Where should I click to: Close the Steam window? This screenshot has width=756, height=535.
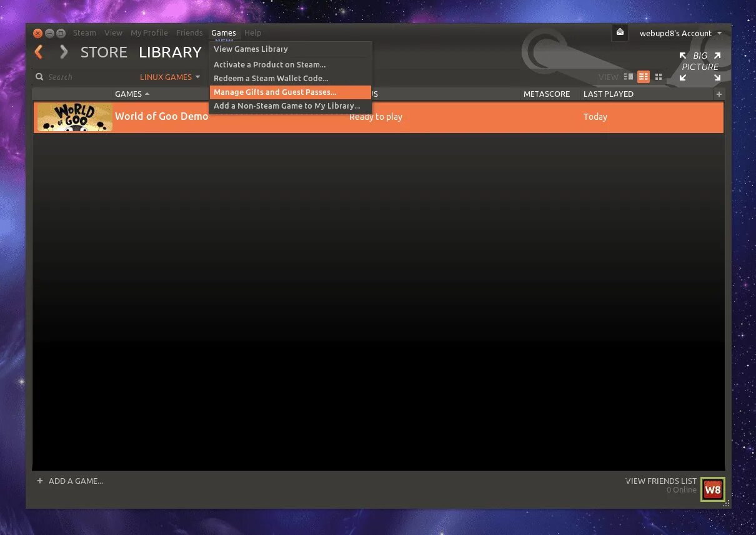(x=37, y=33)
